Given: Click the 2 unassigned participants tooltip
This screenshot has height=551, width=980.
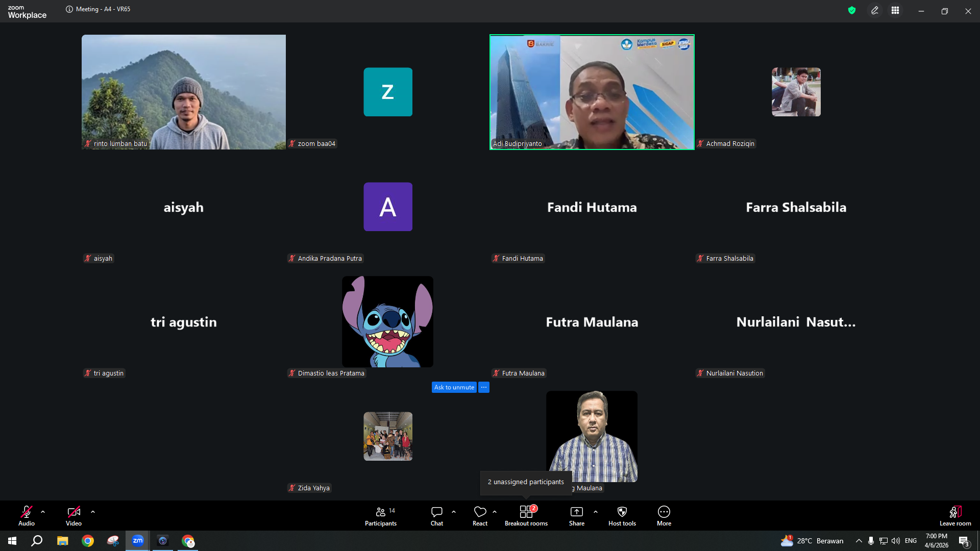Looking at the screenshot, I should click(x=526, y=482).
